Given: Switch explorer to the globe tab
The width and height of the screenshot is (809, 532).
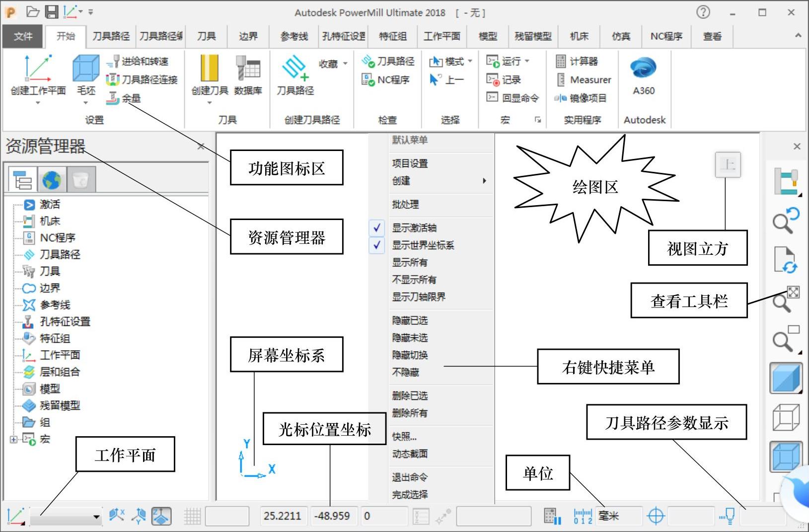Looking at the screenshot, I should pyautogui.click(x=52, y=179).
